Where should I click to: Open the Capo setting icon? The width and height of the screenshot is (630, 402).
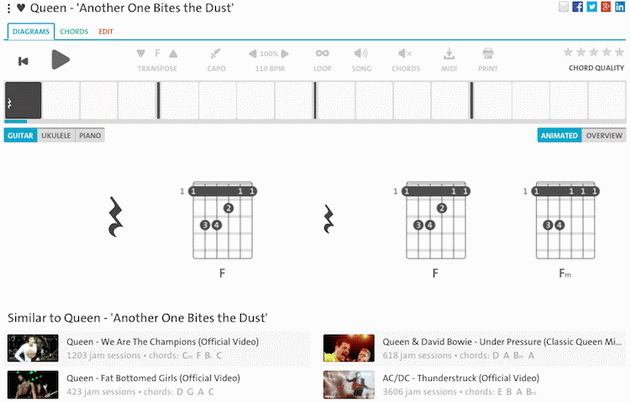point(215,53)
